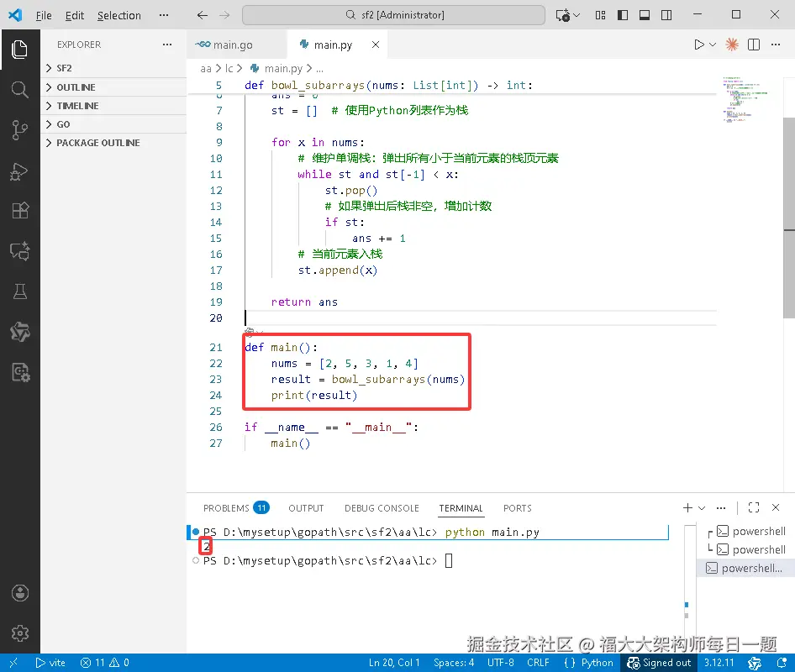Click the 'aa' breadcrumb segment
795x672 pixels.
[x=206, y=68]
